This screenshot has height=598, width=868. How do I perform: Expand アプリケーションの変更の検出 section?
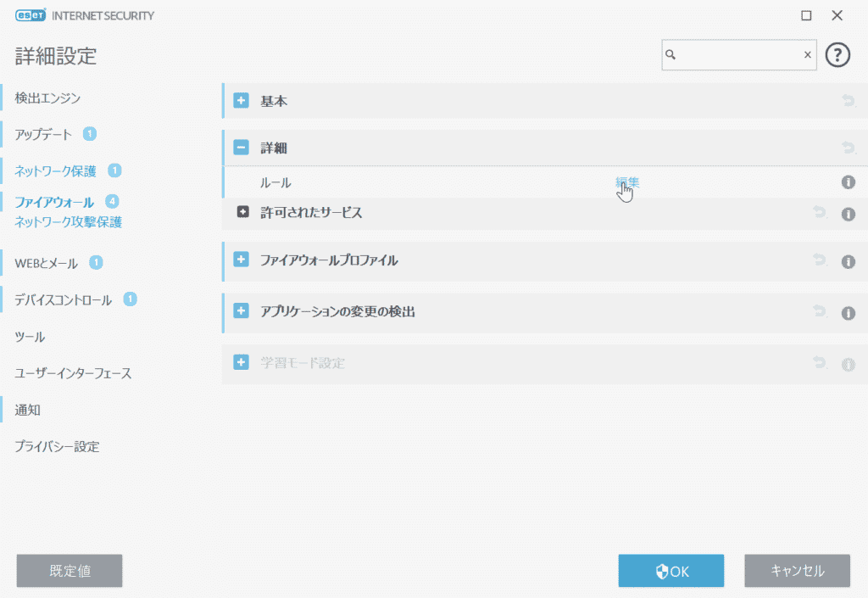click(x=241, y=310)
